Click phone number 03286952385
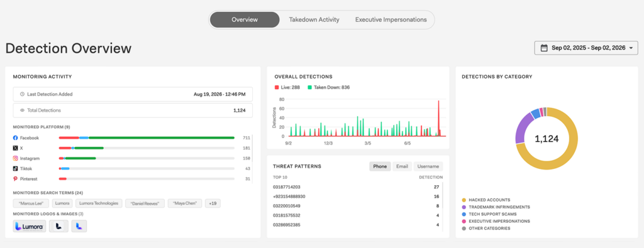The height and width of the screenshot is (248, 644). (x=287, y=225)
